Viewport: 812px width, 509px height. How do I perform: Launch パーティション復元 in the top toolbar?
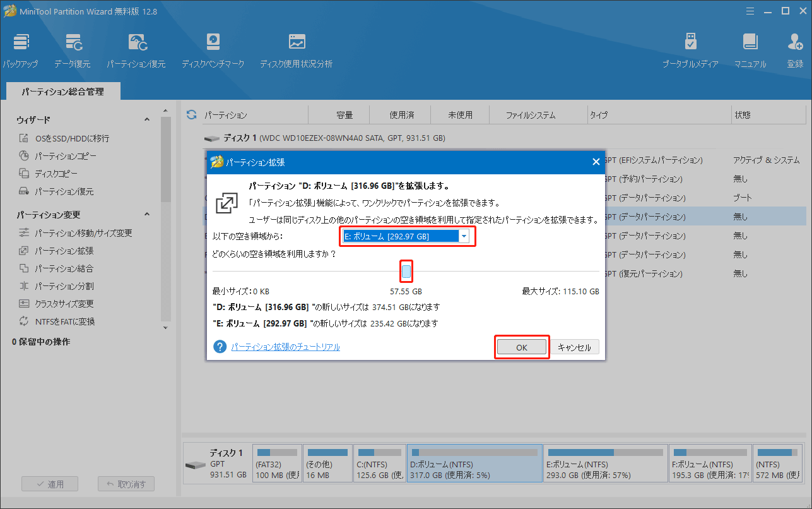coord(136,51)
